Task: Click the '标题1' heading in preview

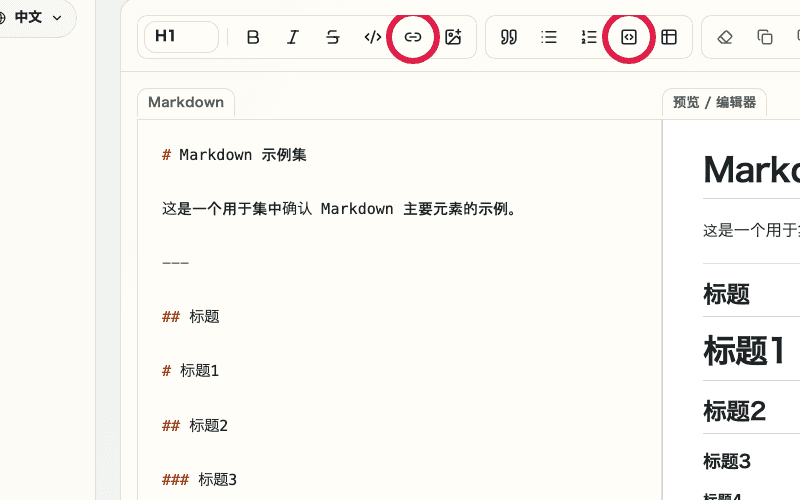Action: (x=744, y=351)
